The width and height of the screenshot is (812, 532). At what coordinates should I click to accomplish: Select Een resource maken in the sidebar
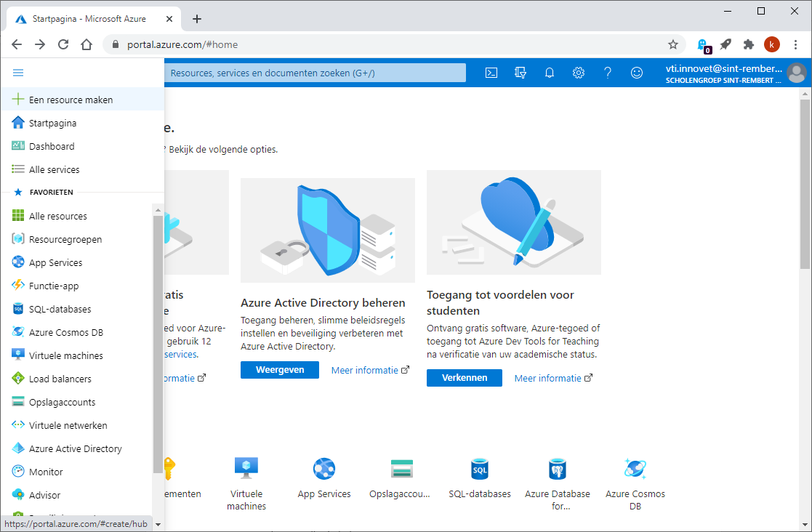click(82, 100)
